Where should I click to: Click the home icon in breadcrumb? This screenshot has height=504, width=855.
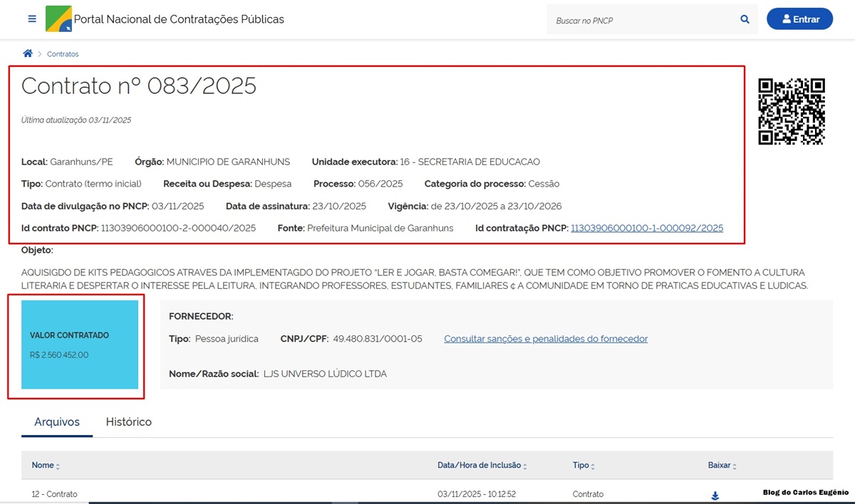coord(28,53)
